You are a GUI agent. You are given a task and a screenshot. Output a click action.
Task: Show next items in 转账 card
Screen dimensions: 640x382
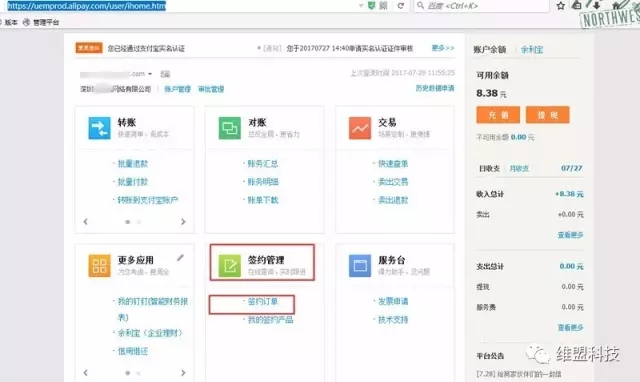[183, 222]
